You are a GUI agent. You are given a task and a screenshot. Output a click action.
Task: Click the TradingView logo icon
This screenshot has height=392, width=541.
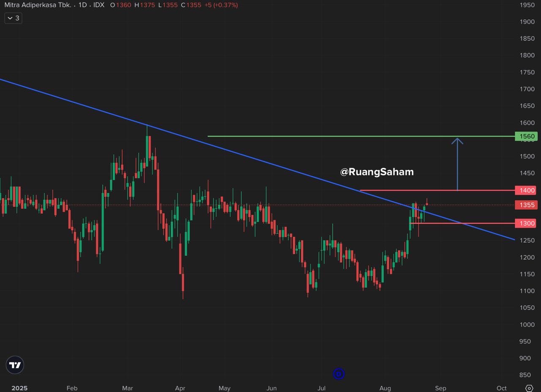[x=15, y=365]
